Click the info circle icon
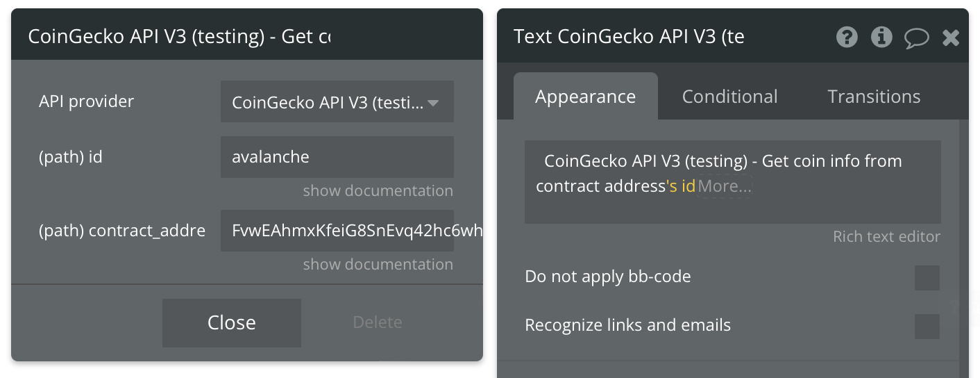Image resolution: width=980 pixels, height=378 pixels. 881,37
